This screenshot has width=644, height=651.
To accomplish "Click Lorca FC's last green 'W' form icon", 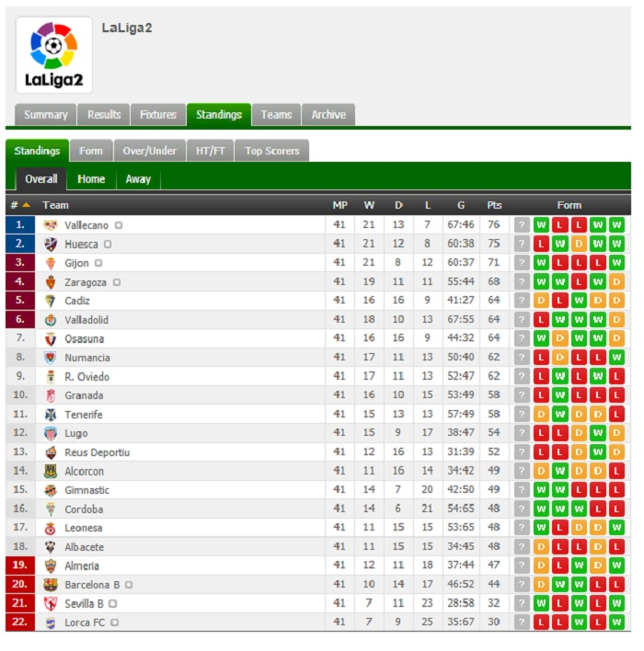I will pos(616,622).
